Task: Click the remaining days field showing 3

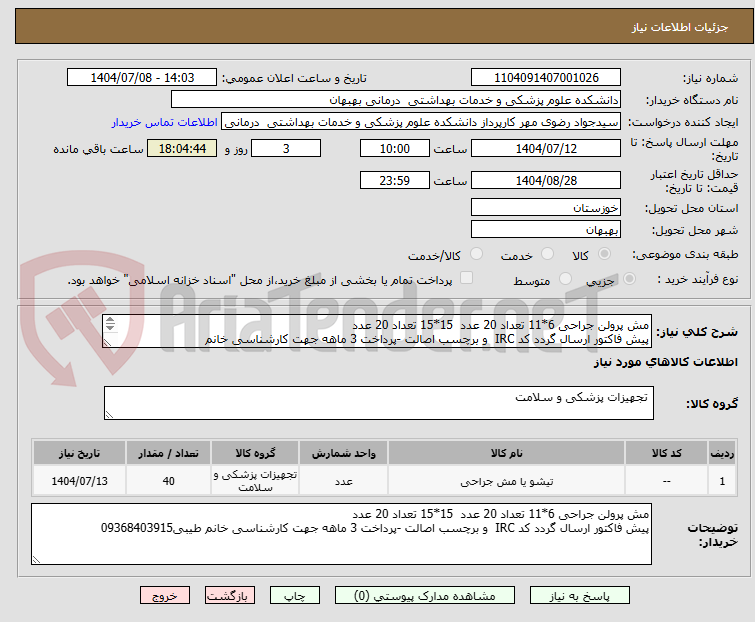Action: 286,148
